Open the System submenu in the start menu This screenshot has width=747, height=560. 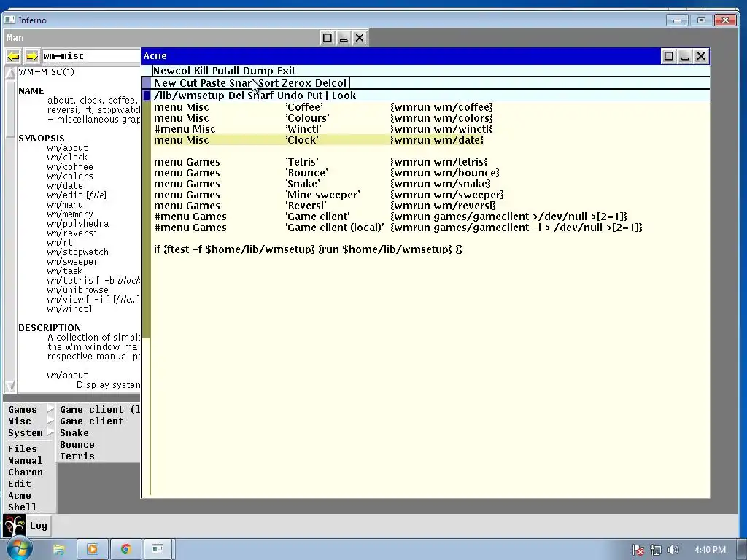[30, 433]
